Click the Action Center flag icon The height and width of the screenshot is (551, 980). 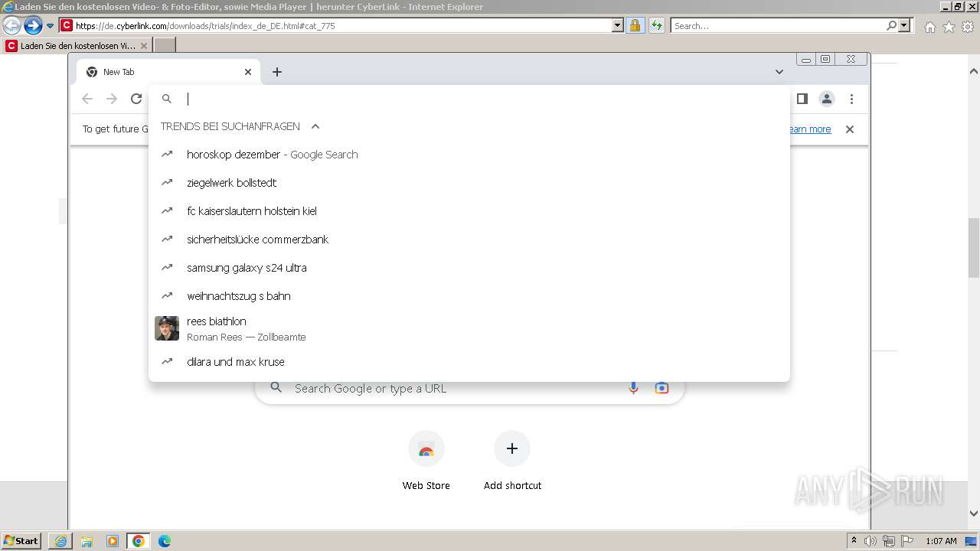point(907,541)
